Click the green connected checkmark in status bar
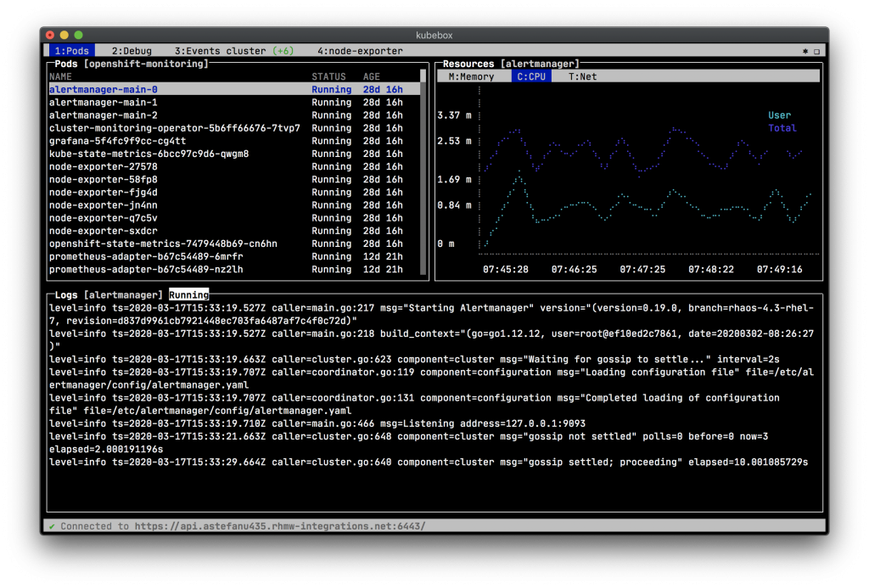869x588 pixels. coord(52,526)
